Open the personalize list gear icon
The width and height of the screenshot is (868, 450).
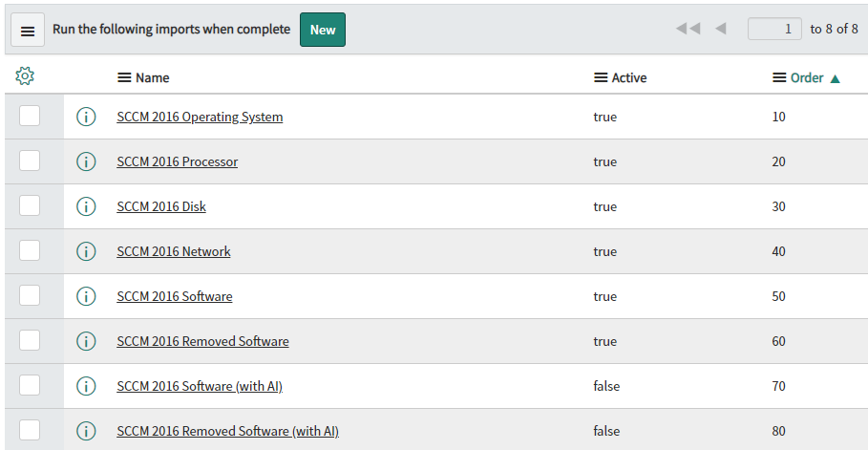click(25, 75)
